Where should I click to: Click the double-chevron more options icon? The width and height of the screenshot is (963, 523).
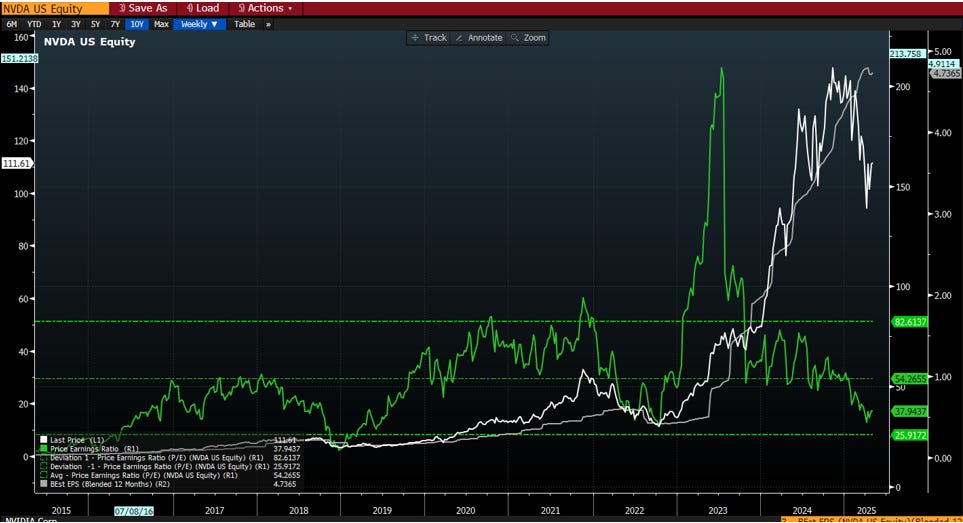[x=268, y=24]
